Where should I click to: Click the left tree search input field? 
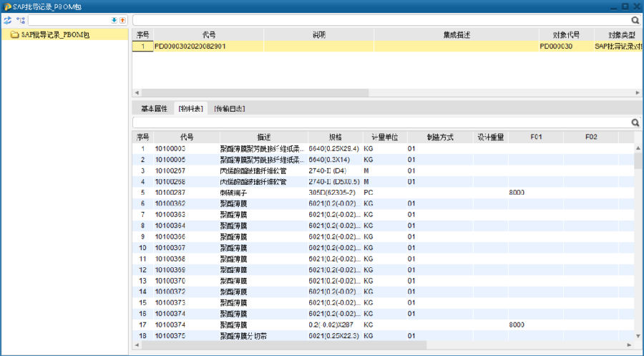coord(68,21)
